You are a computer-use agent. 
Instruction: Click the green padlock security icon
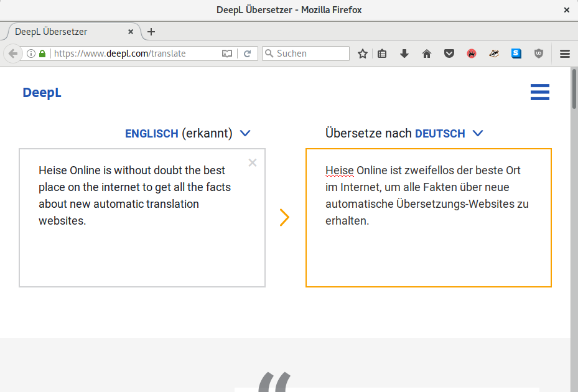coord(42,54)
